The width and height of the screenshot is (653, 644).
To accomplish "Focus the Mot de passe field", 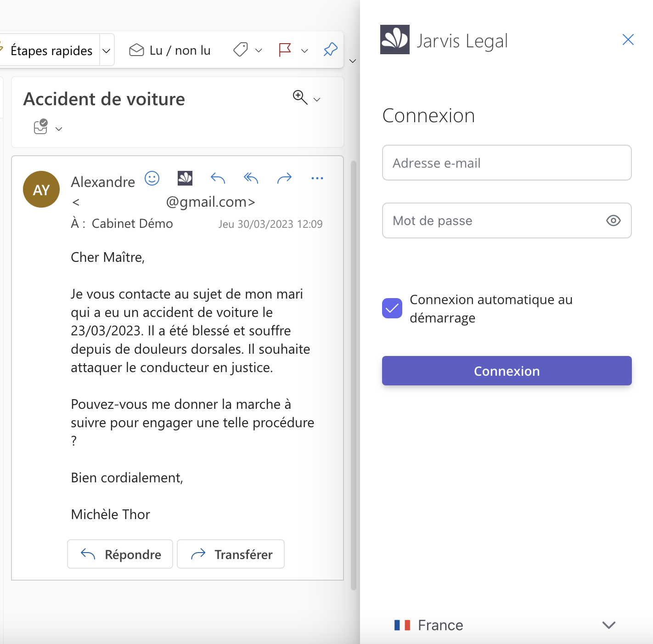I will tap(507, 220).
